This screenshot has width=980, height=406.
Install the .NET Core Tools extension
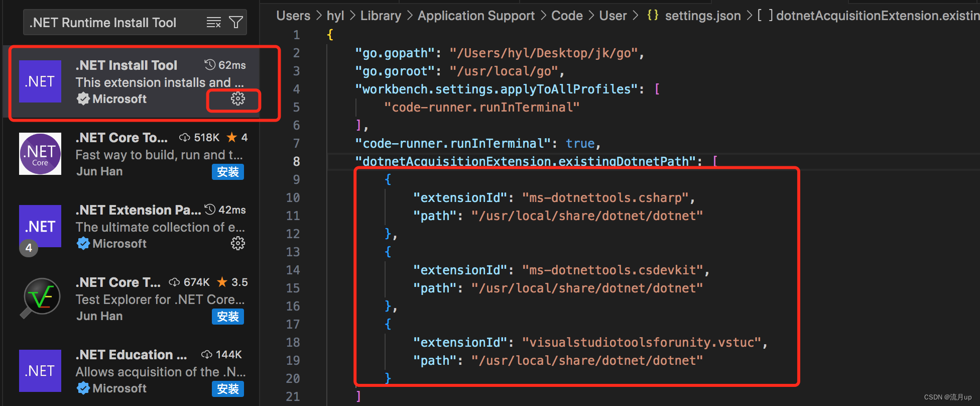(x=228, y=172)
